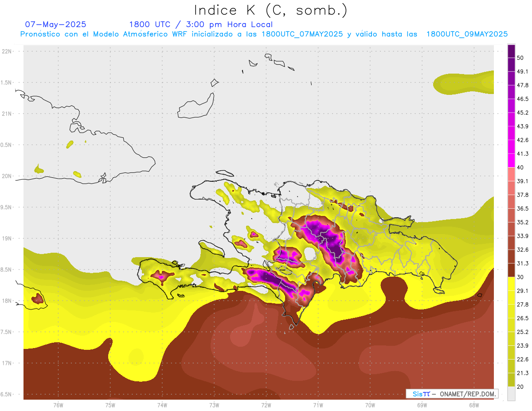Click the salmon swatch between 39.1 and 40
Image resolution: width=532 pixels, height=411 pixels.
tap(512, 174)
